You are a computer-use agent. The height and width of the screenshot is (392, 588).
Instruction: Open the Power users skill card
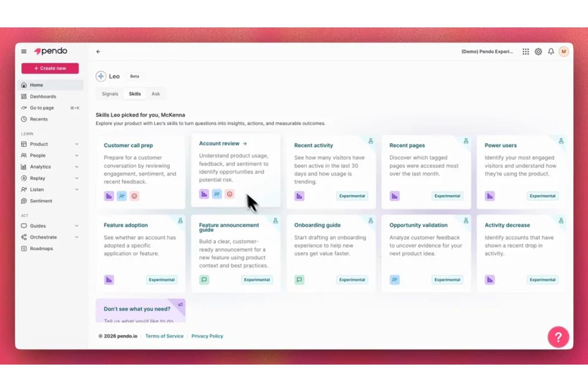[x=521, y=172]
